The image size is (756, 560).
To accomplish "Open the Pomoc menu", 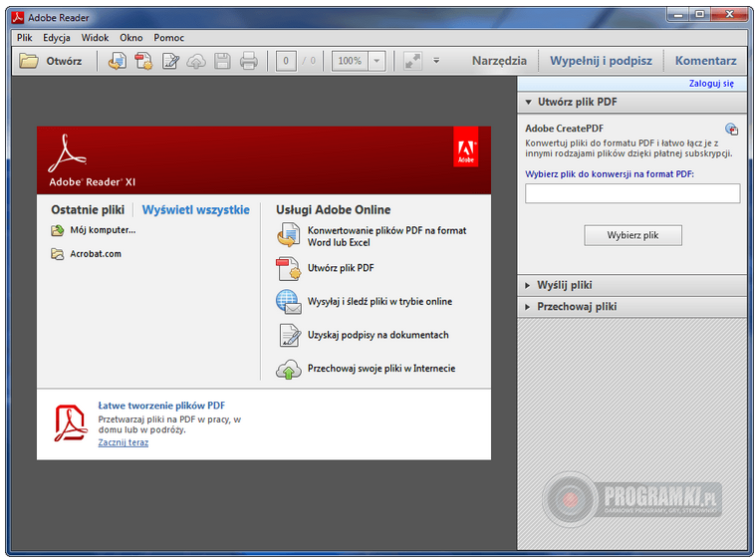I will click(x=168, y=38).
